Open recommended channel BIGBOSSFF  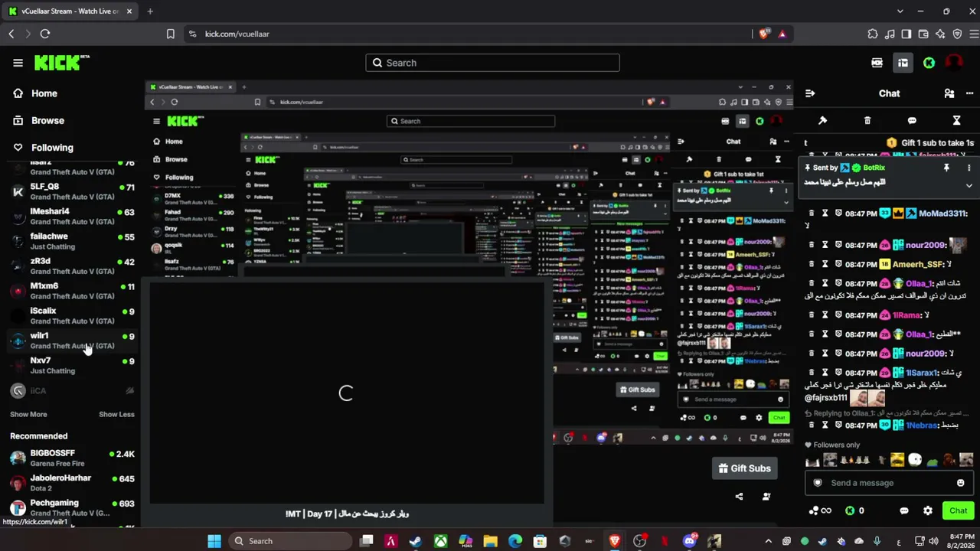tap(72, 458)
